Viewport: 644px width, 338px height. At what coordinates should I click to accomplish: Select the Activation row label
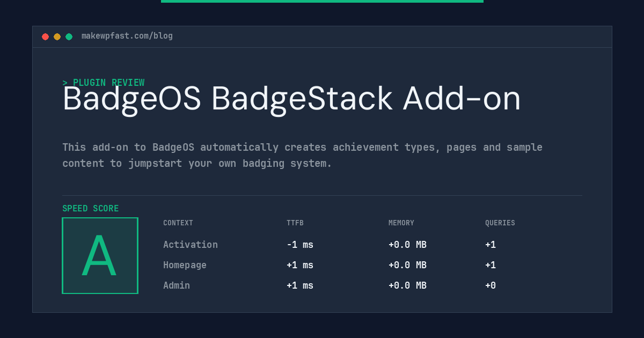[x=191, y=245]
